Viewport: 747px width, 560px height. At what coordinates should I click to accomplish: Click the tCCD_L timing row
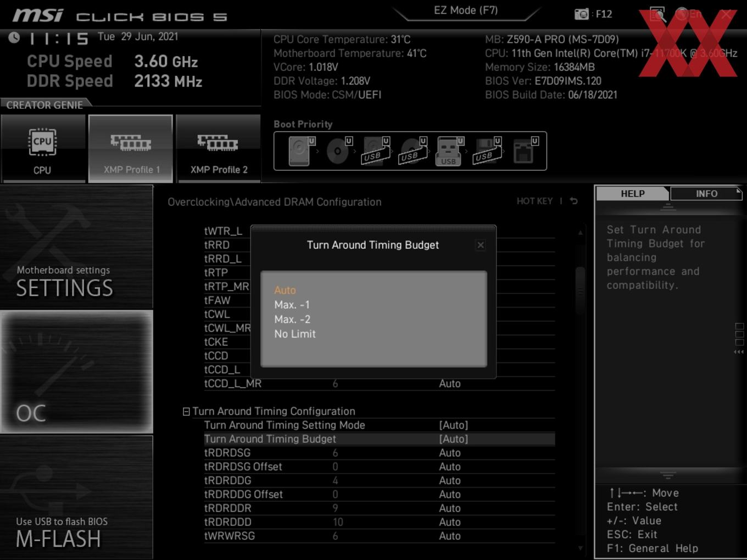pyautogui.click(x=222, y=369)
